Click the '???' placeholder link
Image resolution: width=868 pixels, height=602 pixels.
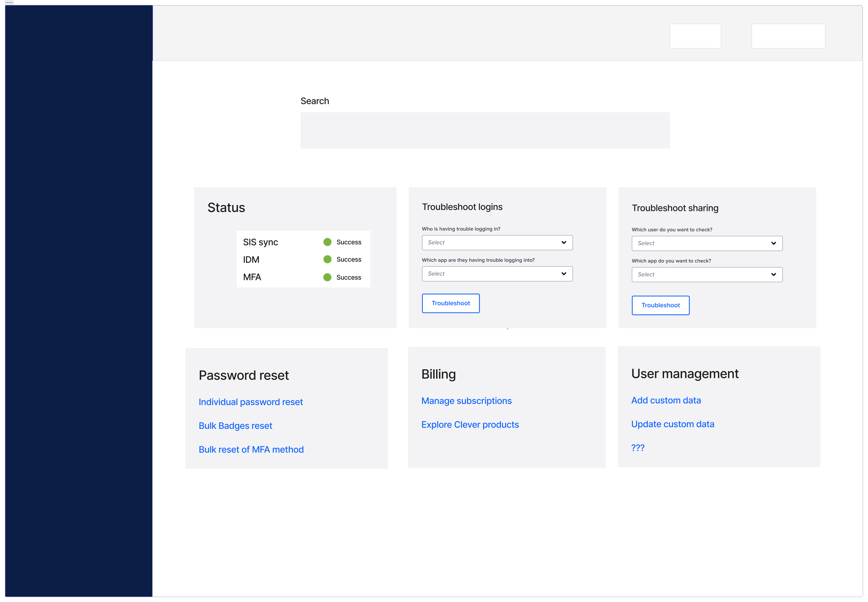[x=638, y=448]
